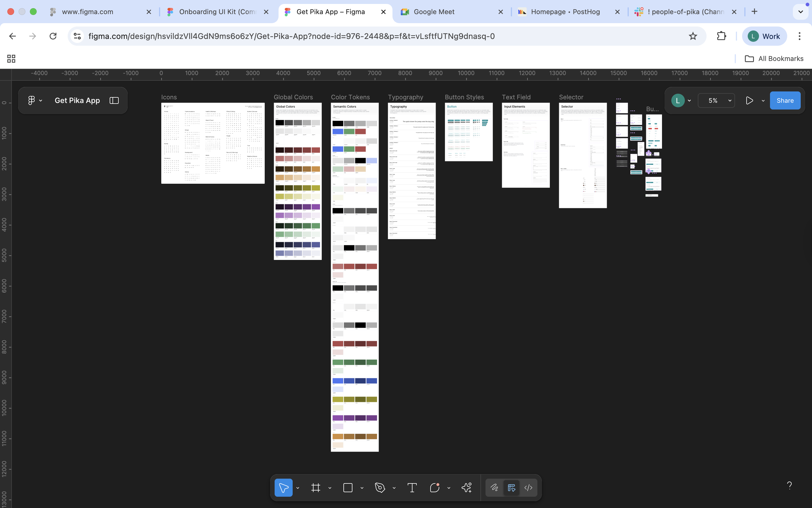Open the Figma main menu logo
Image resolution: width=812 pixels, height=508 pixels.
coord(32,100)
